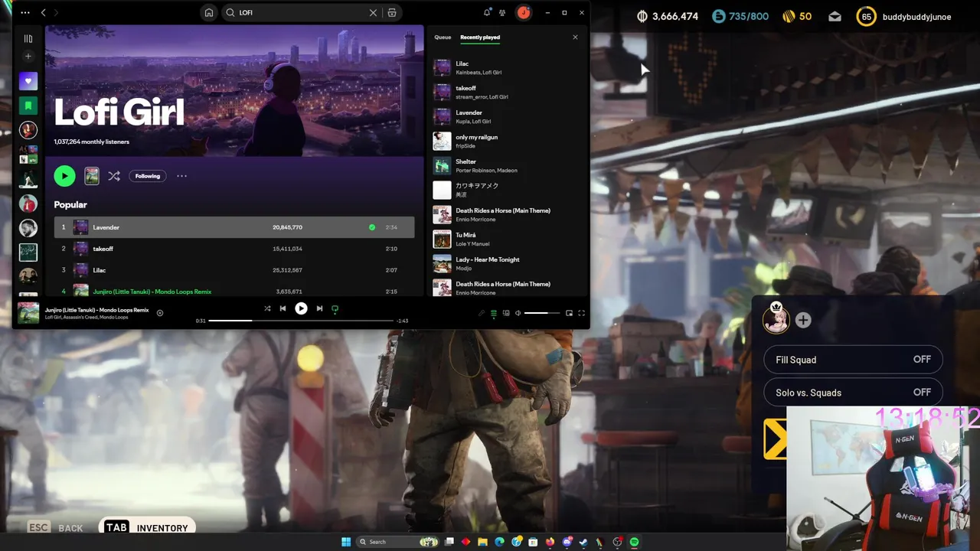Open Friend Activity icon

502,13
